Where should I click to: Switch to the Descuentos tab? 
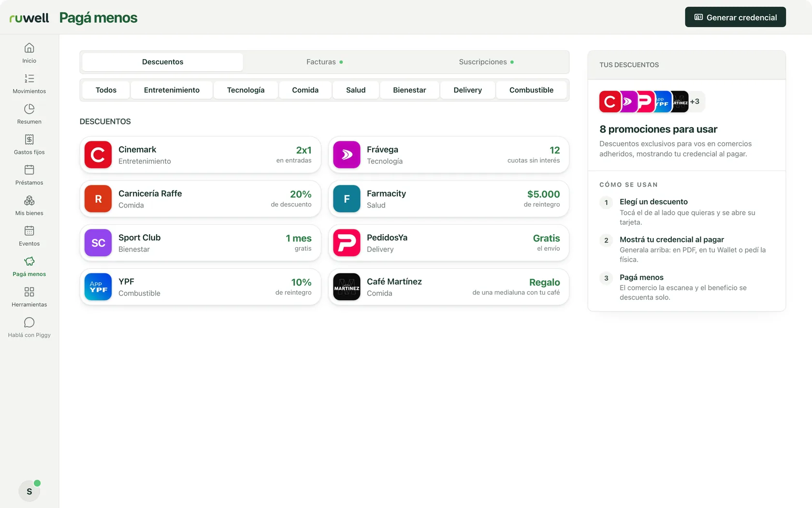[x=162, y=62]
